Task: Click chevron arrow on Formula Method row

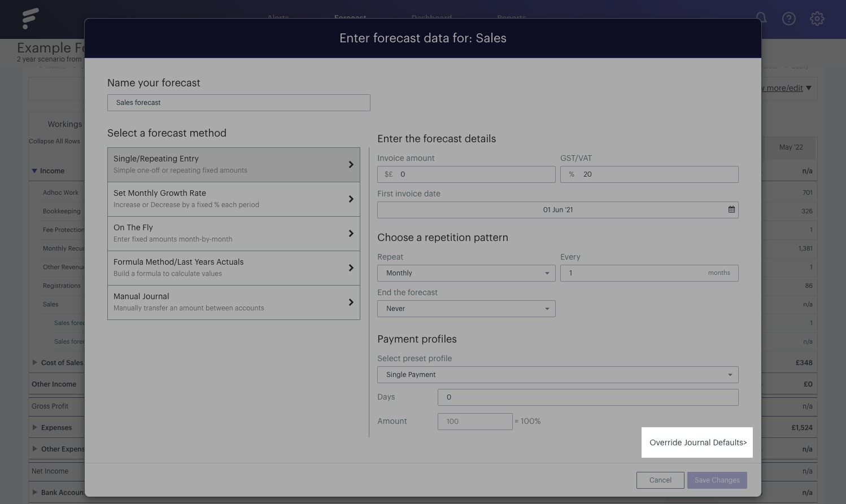Action: click(x=351, y=268)
